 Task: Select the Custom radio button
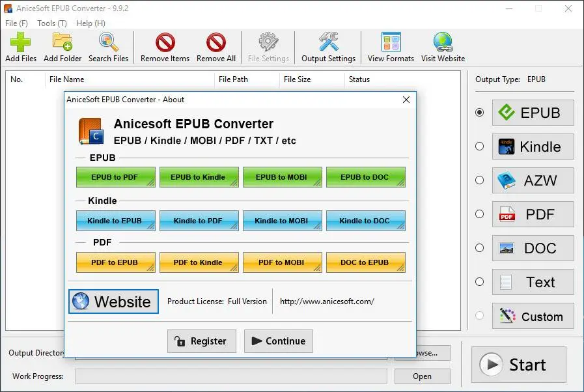479,316
